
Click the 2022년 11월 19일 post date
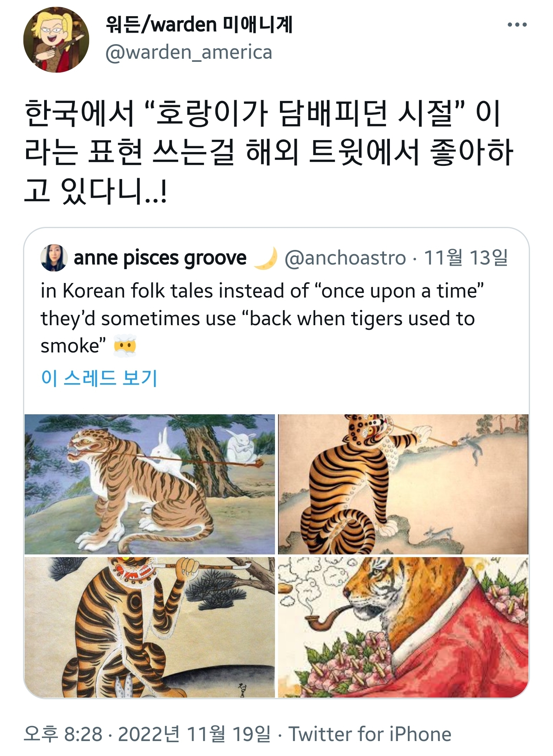click(194, 734)
